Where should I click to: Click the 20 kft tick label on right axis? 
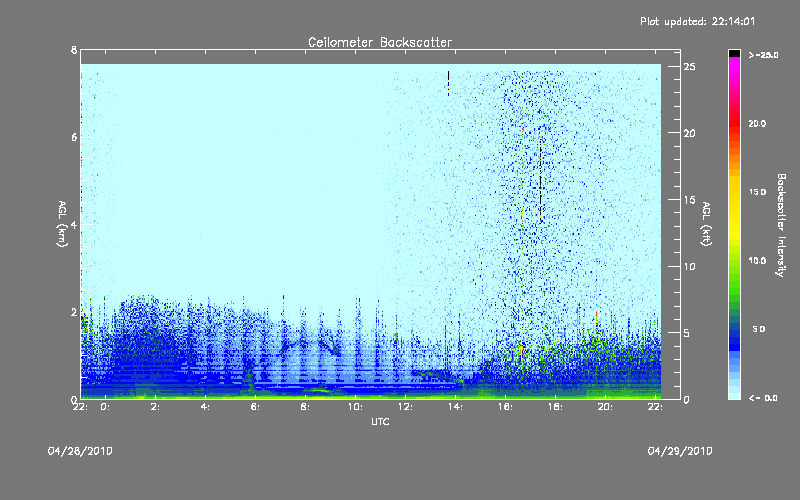(x=689, y=133)
